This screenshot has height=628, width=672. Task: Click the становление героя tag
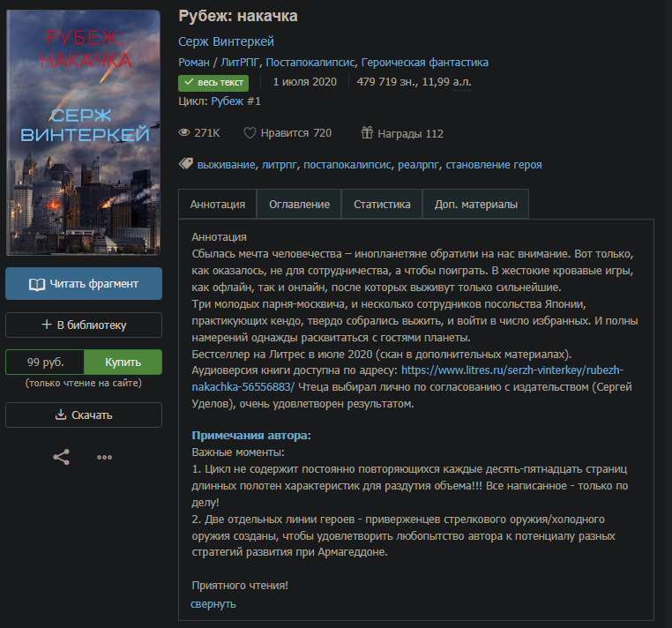coord(494,165)
